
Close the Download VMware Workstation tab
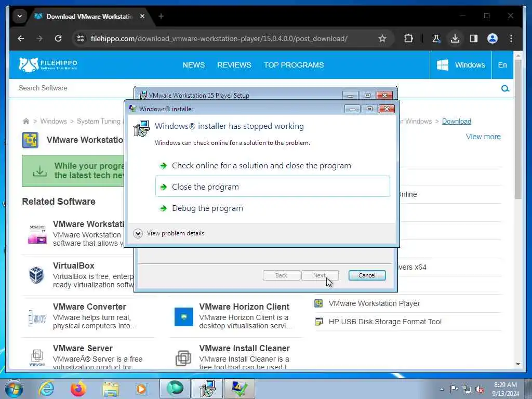click(x=142, y=16)
